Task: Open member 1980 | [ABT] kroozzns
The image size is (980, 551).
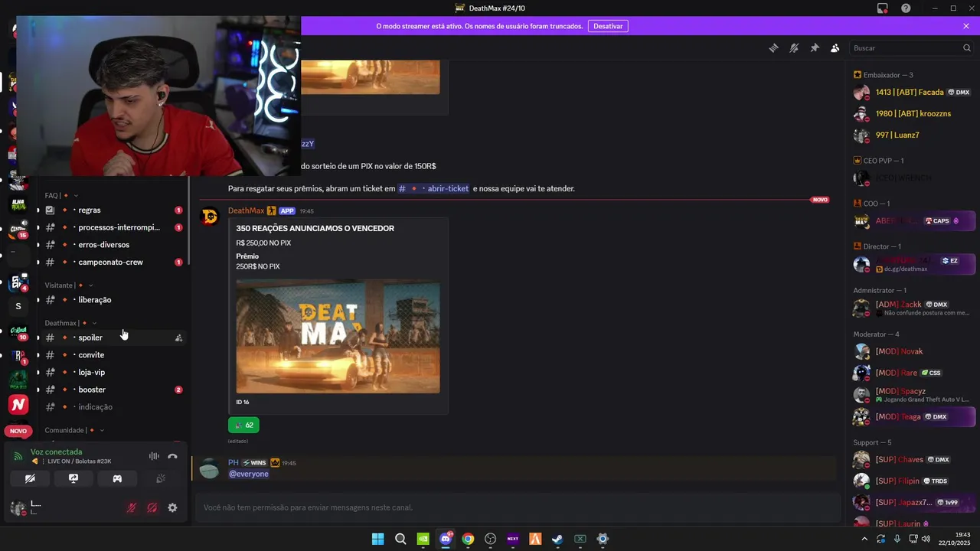Action: coord(915,114)
